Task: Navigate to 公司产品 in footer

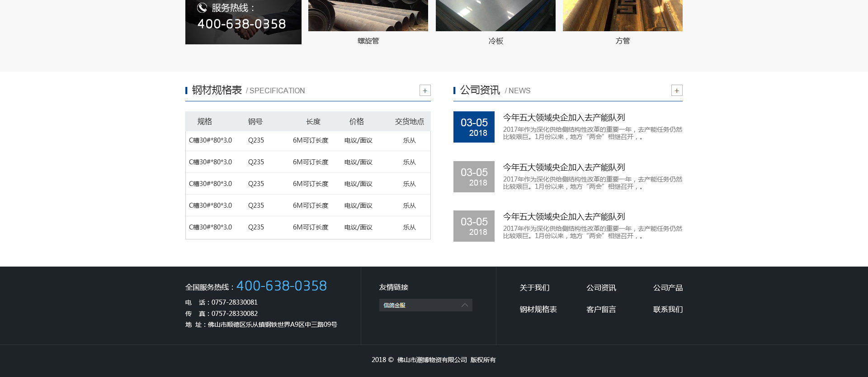Action: 668,288
